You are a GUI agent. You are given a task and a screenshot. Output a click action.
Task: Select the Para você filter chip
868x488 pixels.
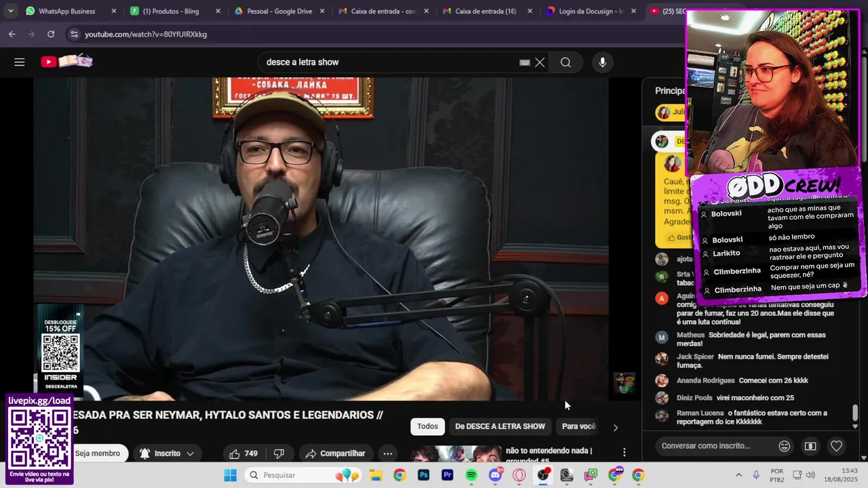point(578,426)
